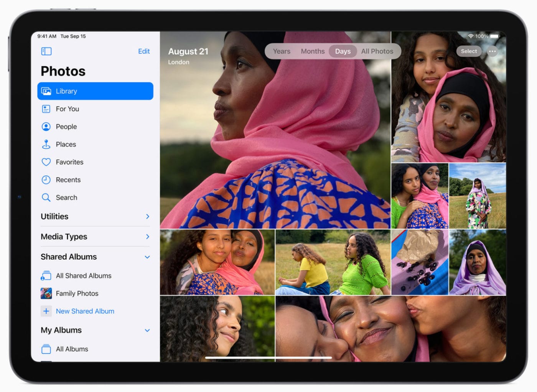Open All Shared Albums icon
The width and height of the screenshot is (537, 392).
pos(46,276)
